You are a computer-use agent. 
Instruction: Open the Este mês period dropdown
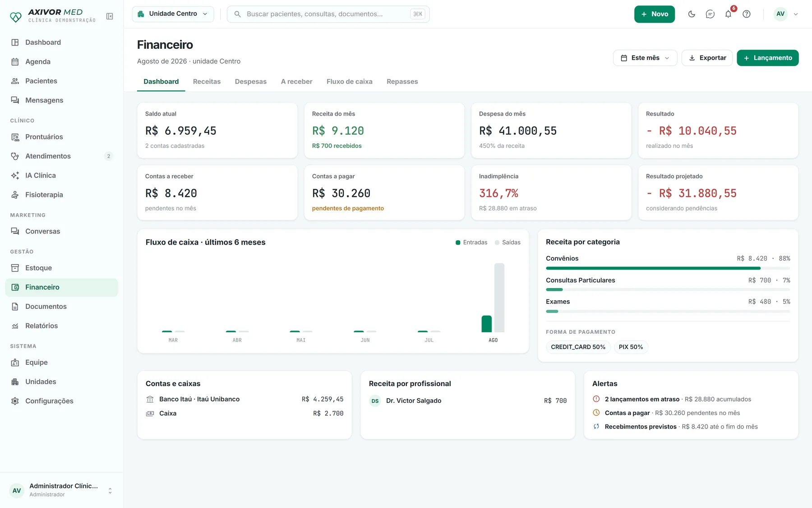point(645,58)
